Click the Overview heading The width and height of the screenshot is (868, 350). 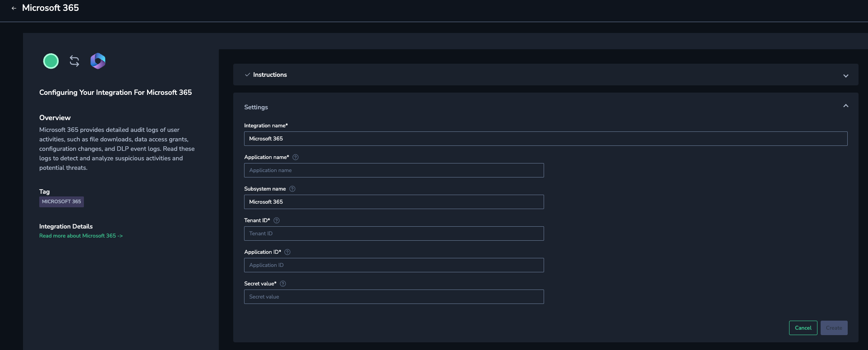click(x=55, y=117)
